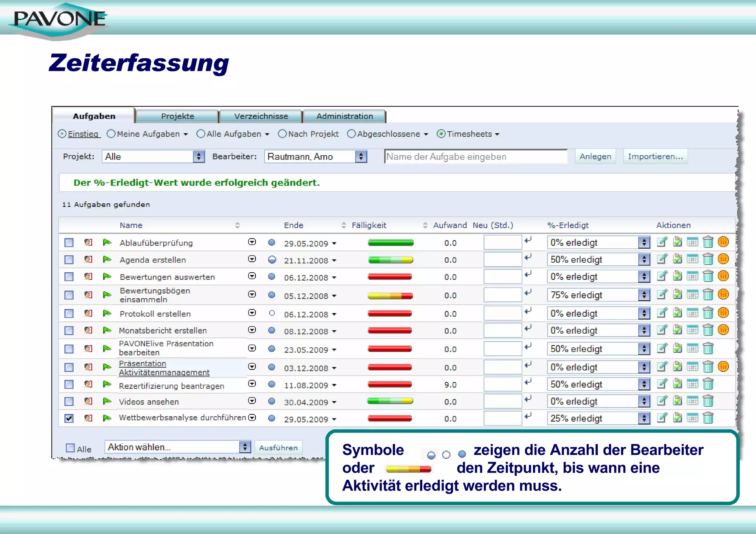756x534 pixels.
Task: Click the Name der Aufgabe input field
Action: click(475, 157)
